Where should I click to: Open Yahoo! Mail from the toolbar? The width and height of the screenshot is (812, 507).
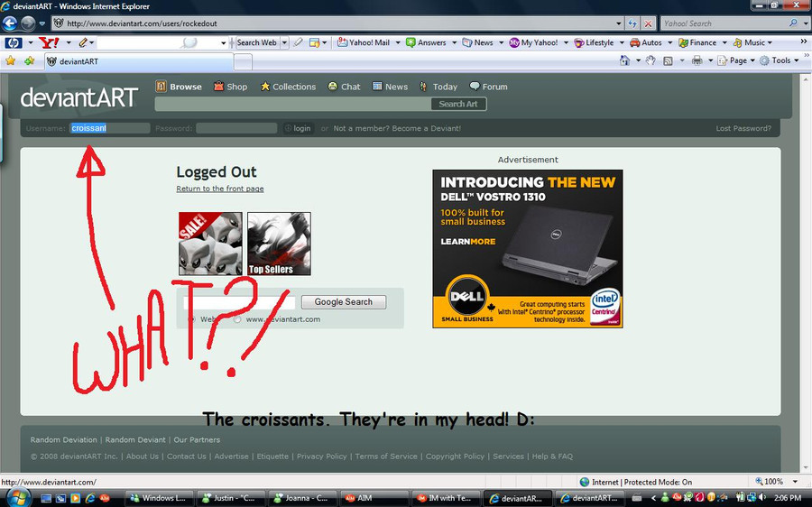pos(364,42)
